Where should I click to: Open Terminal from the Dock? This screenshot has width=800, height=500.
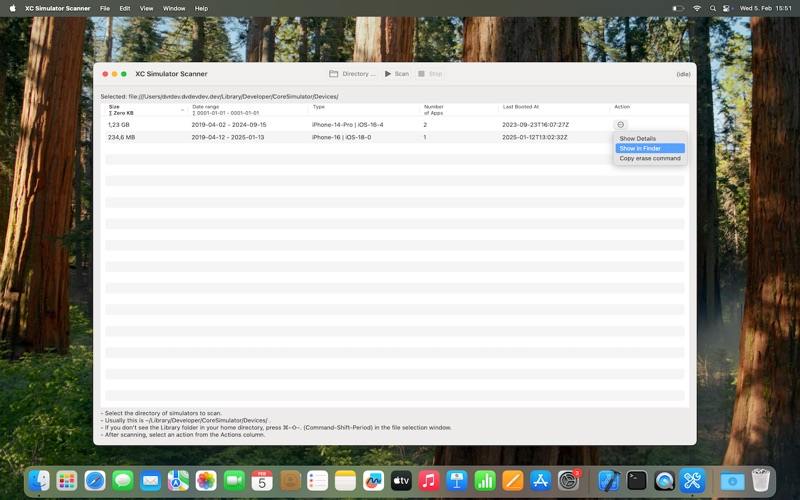[637, 481]
